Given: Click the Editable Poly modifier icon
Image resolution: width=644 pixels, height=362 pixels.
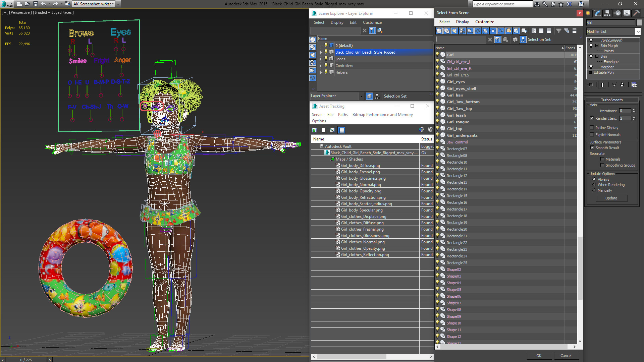Looking at the screenshot, I should pyautogui.click(x=590, y=72).
